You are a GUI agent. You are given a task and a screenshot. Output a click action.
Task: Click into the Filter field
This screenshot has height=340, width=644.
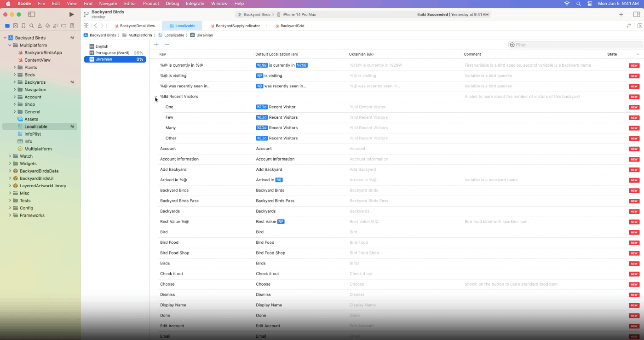575,45
